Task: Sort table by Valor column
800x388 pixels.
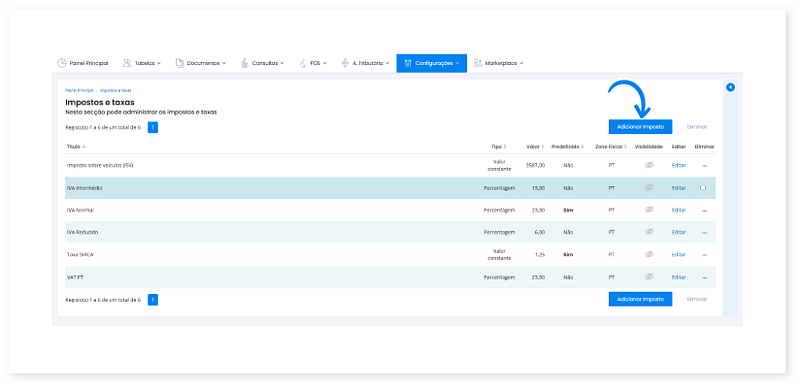Action: [535, 147]
